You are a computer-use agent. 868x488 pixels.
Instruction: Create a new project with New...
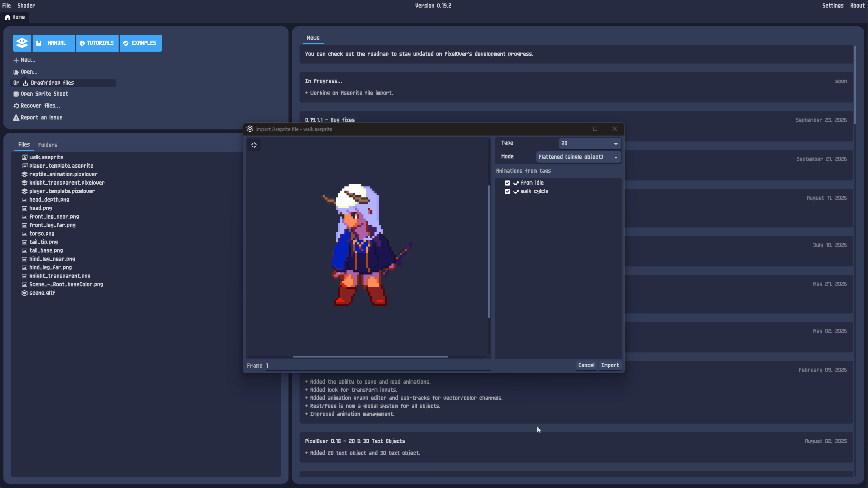[25, 60]
